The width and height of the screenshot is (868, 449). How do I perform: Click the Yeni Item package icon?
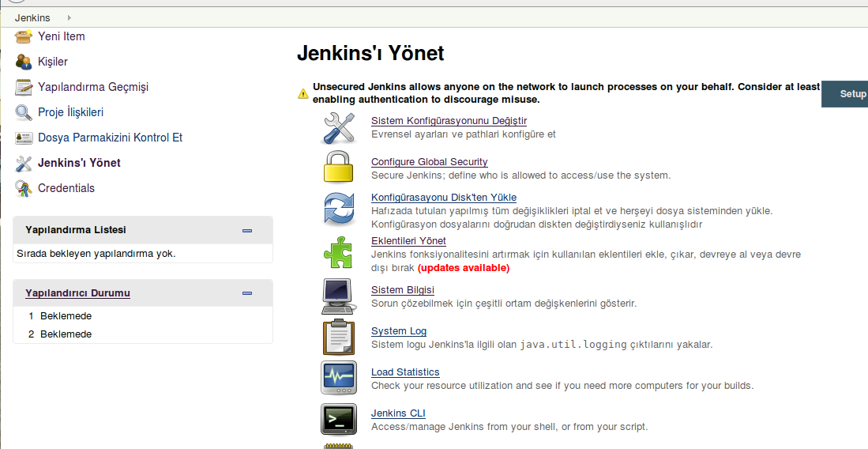[x=24, y=36]
